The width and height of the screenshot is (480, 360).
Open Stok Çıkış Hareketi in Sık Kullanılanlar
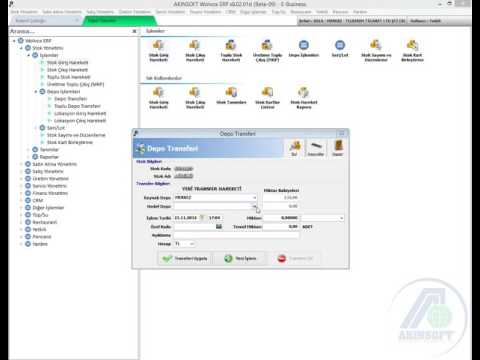coord(195,98)
